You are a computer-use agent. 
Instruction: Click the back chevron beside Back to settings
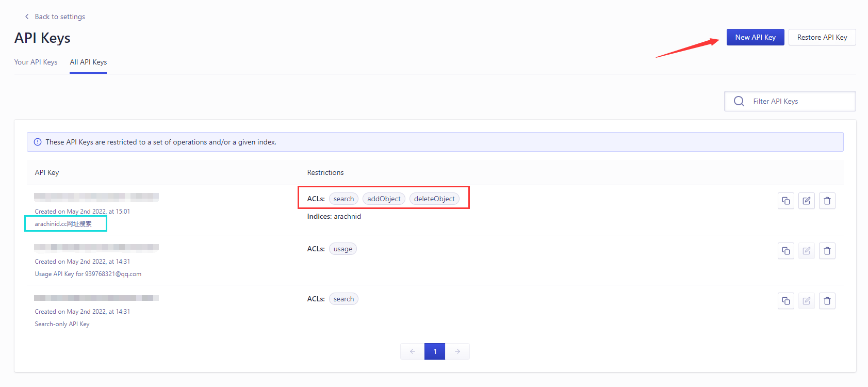pyautogui.click(x=27, y=17)
